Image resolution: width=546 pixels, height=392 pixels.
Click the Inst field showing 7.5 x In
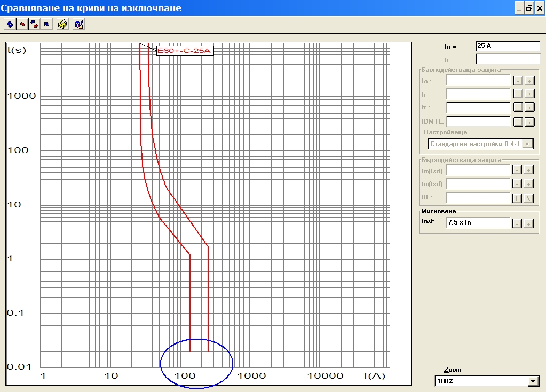(x=478, y=222)
